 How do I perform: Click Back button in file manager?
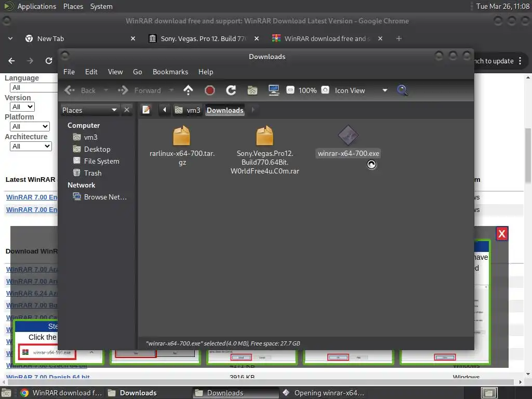click(x=80, y=90)
